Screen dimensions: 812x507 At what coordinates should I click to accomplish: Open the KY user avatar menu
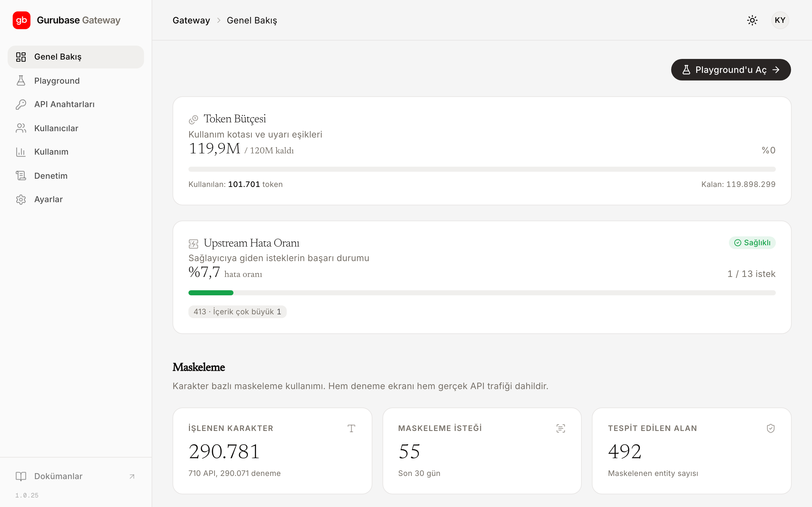[x=780, y=20]
